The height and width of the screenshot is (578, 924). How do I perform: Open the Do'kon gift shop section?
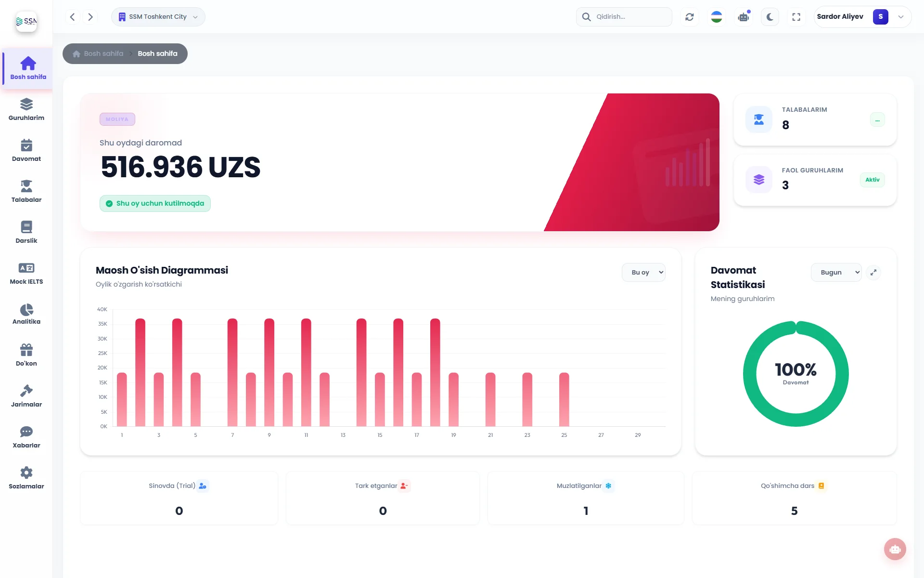[x=26, y=355]
